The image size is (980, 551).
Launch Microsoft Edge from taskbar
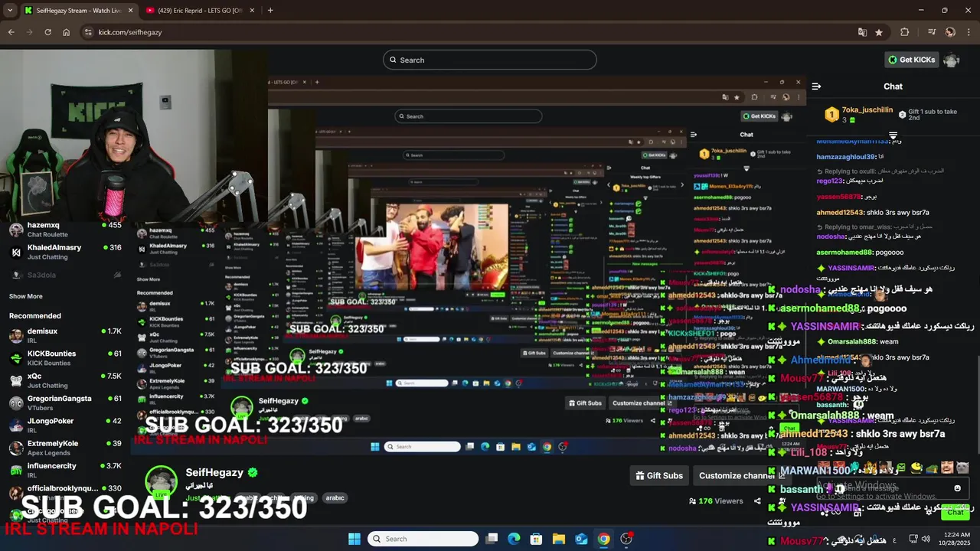tap(514, 539)
